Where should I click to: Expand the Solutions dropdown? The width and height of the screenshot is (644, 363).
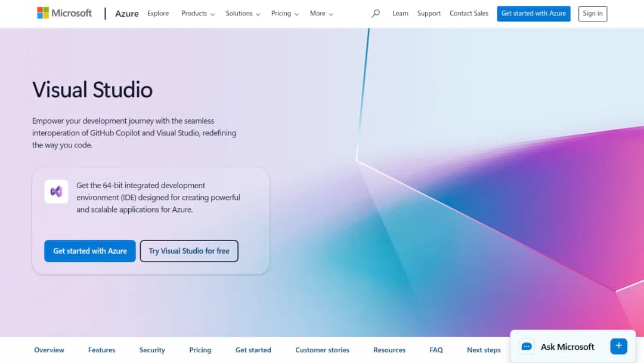point(243,13)
